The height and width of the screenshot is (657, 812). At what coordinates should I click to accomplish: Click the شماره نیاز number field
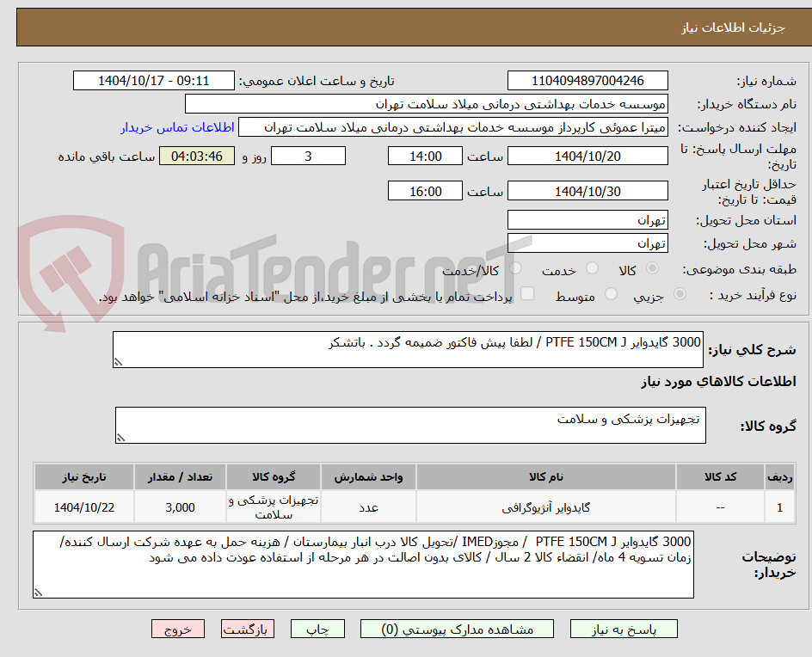[x=587, y=81]
